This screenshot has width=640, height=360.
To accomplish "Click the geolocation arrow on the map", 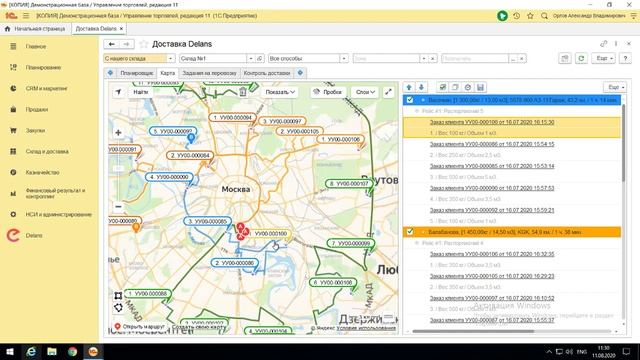I will 118,92.
